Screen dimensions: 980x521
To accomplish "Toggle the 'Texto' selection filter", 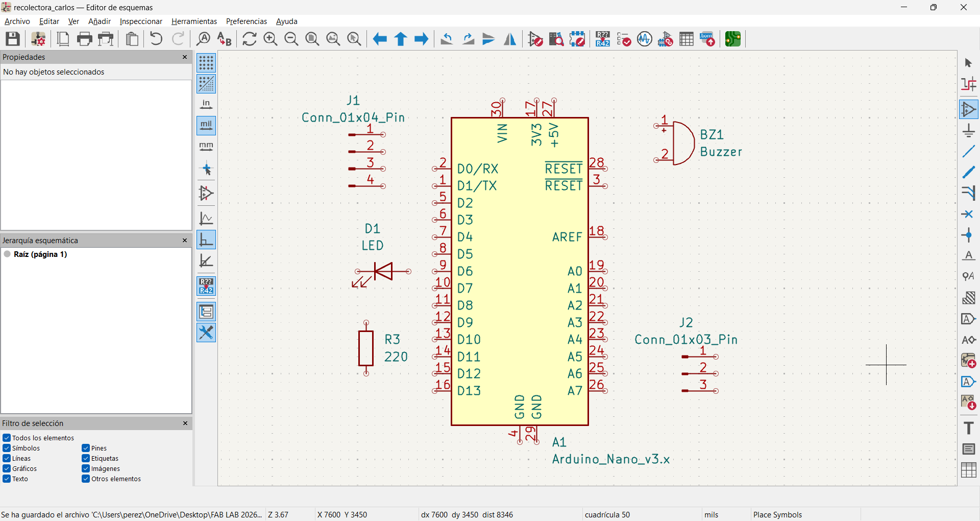I will (x=7, y=479).
